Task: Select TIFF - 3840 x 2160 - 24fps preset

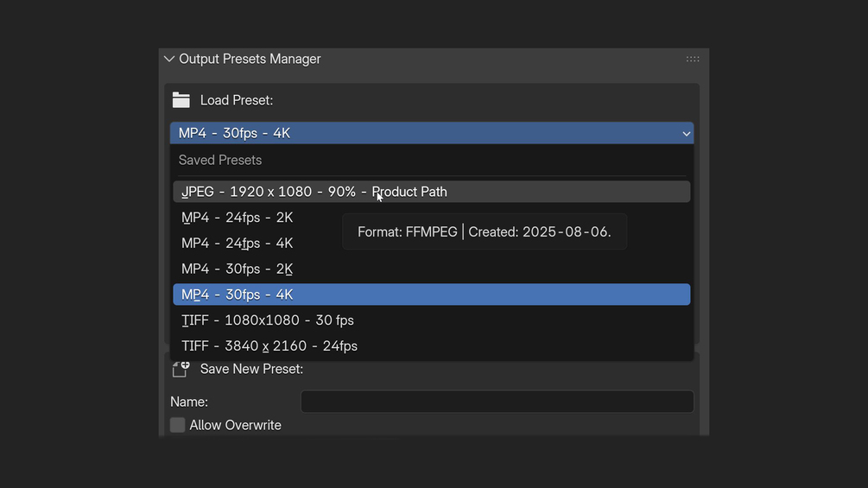Action: (x=269, y=346)
